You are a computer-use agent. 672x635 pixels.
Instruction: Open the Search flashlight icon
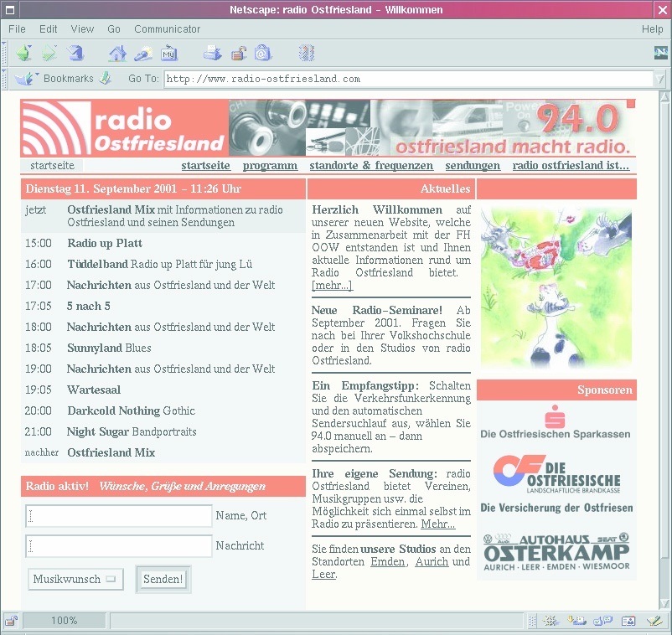pos(143,53)
